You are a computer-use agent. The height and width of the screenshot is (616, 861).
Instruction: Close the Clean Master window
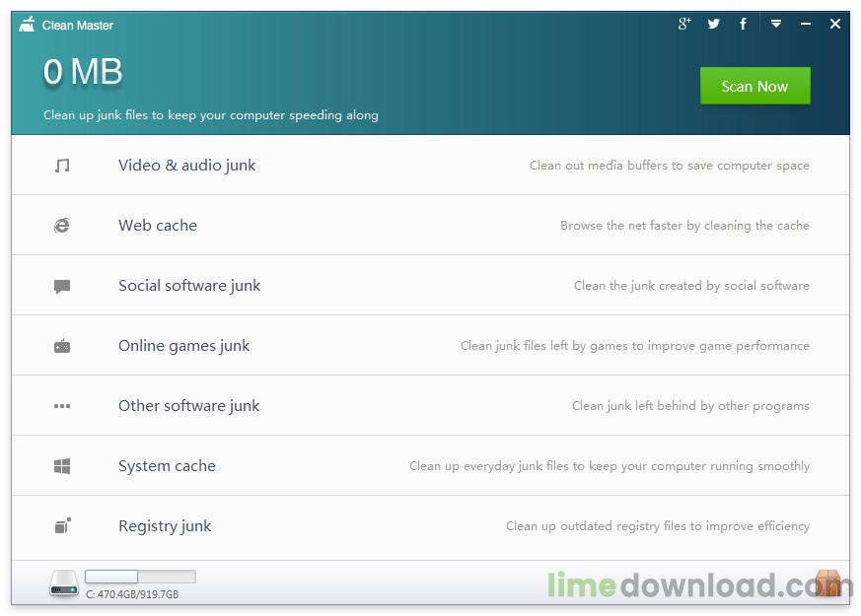835,24
